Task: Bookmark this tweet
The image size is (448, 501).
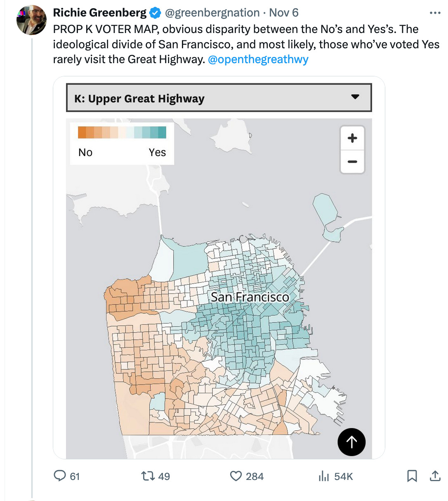Action: coord(412,476)
